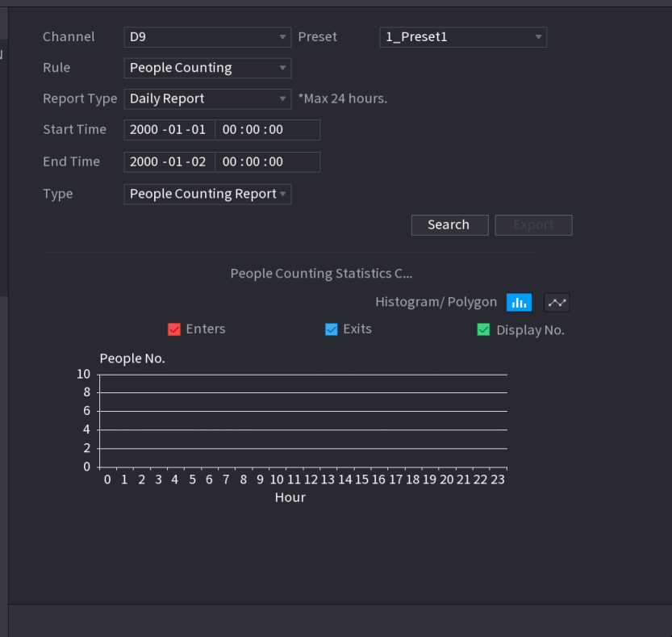Click hour 23 on the chart axis

pyautogui.click(x=498, y=480)
